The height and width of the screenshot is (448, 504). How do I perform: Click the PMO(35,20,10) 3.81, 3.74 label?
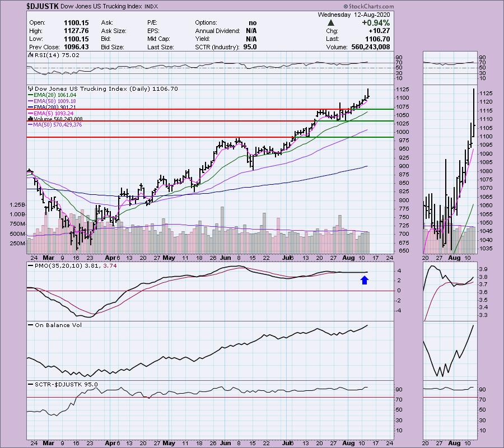[x=76, y=266]
